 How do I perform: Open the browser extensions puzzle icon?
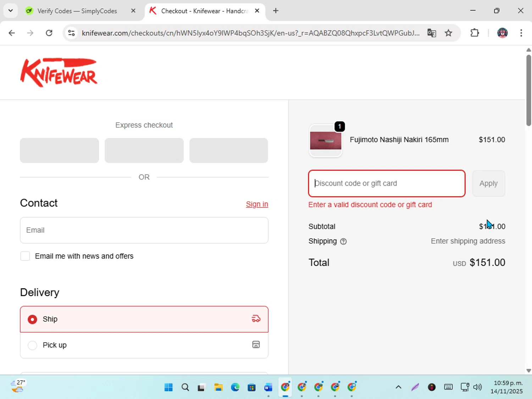(x=475, y=33)
